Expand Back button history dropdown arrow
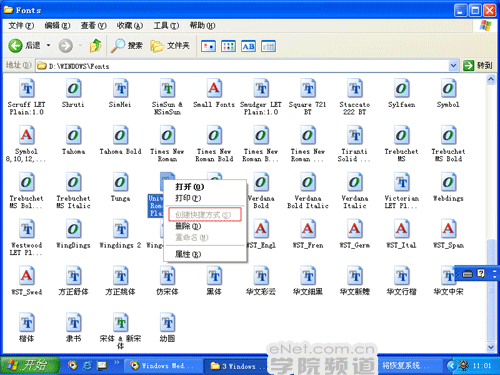The width and height of the screenshot is (500, 375). (48, 45)
